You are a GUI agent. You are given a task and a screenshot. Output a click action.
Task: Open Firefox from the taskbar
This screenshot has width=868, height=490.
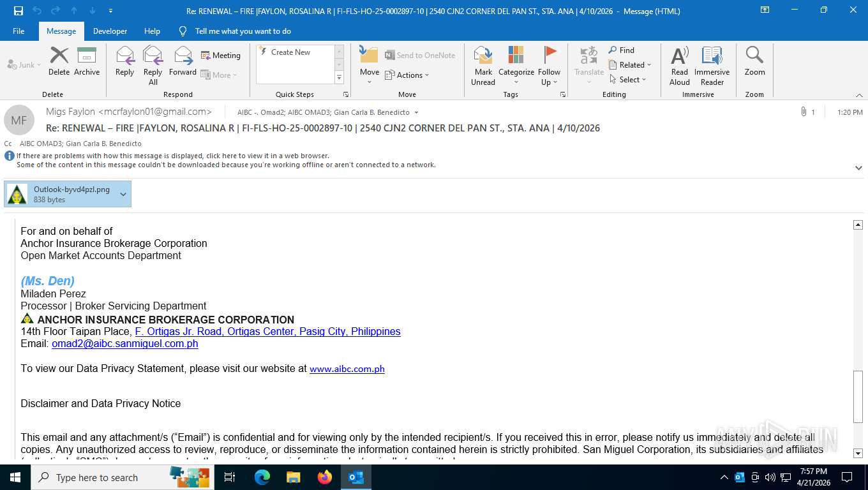[325, 477]
